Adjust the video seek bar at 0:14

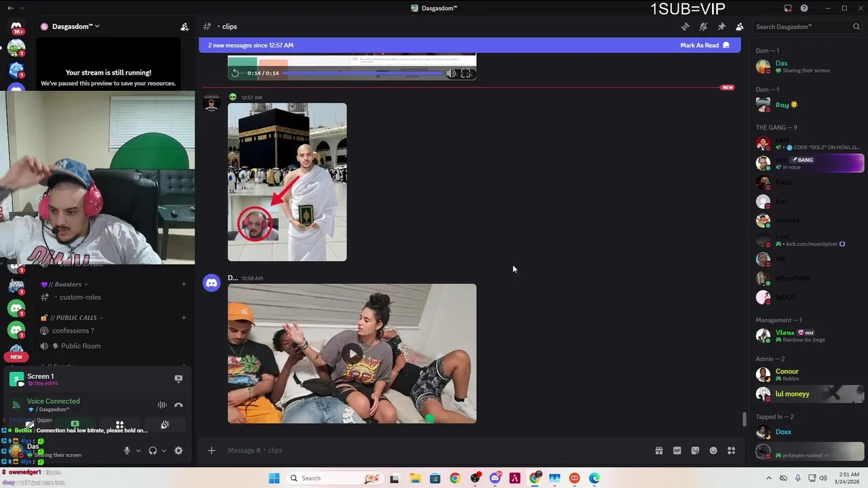pos(362,73)
